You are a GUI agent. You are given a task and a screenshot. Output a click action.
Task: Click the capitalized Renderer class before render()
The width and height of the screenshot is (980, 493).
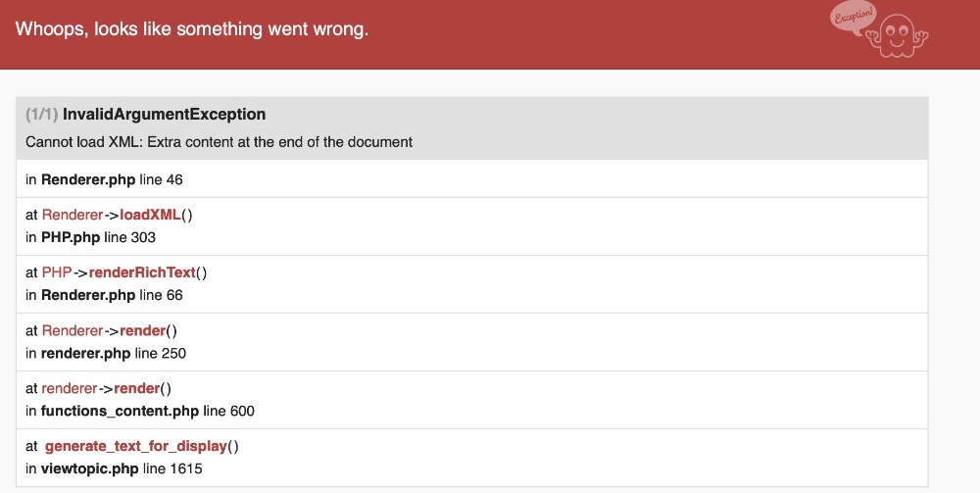click(x=72, y=330)
